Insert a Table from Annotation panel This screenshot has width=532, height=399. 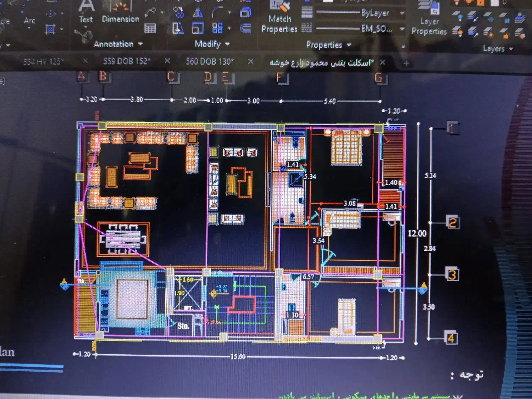click(150, 28)
